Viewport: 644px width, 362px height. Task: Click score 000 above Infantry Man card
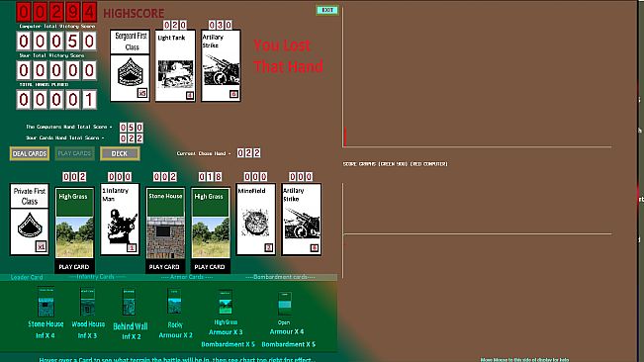(x=120, y=177)
